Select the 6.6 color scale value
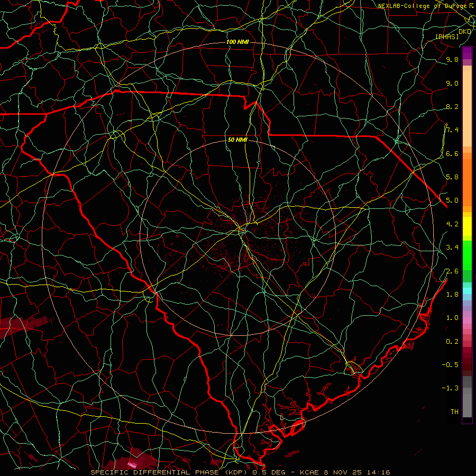This screenshot has width=476, height=476. (x=452, y=153)
